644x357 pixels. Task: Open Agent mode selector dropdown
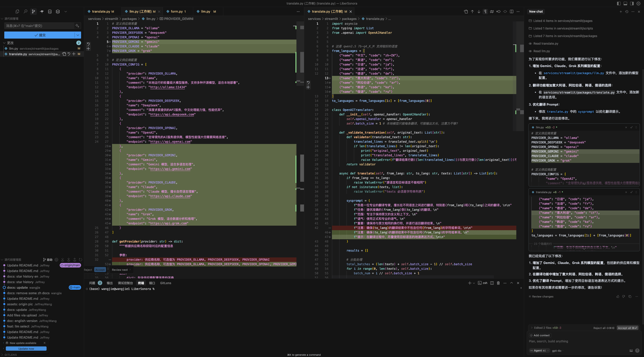coord(539,350)
